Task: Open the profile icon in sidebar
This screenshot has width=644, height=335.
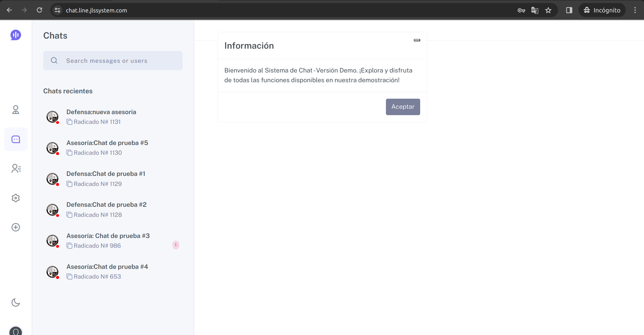Action: [x=16, y=110]
